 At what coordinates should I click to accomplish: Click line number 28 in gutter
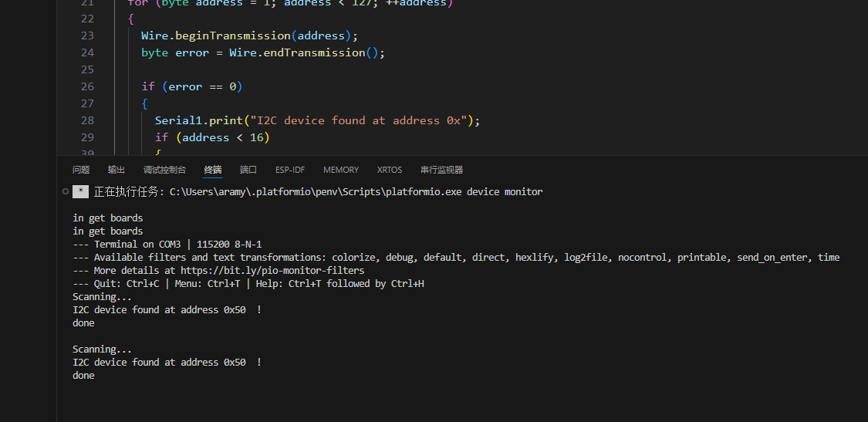(86, 120)
